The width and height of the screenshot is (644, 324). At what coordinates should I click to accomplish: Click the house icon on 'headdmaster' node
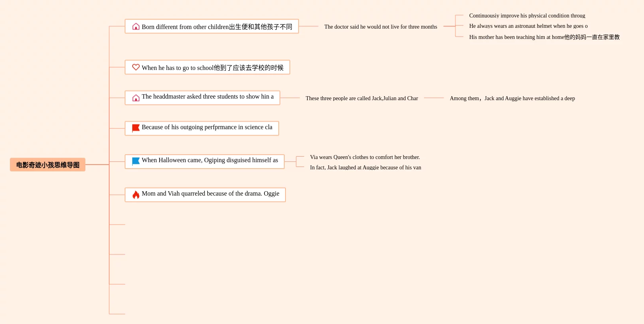point(136,98)
